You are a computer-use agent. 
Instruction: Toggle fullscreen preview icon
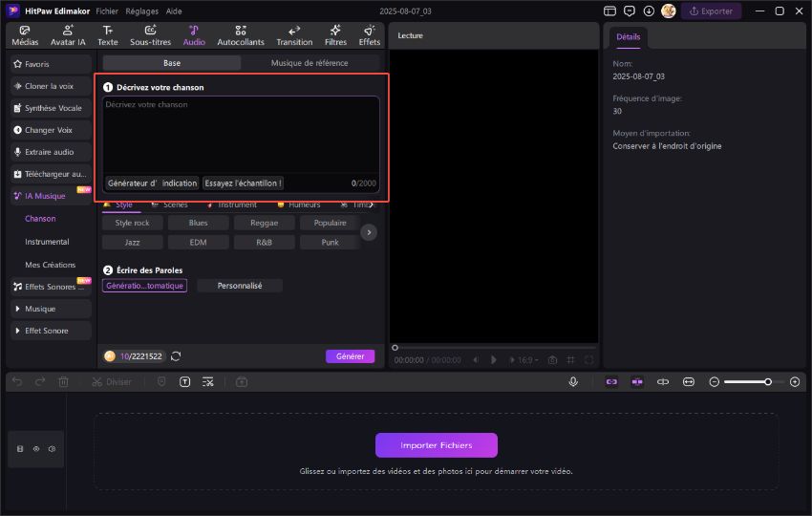(x=588, y=359)
